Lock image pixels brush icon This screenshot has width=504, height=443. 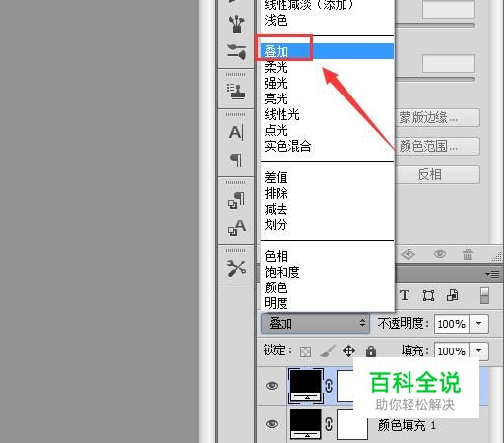click(x=328, y=351)
